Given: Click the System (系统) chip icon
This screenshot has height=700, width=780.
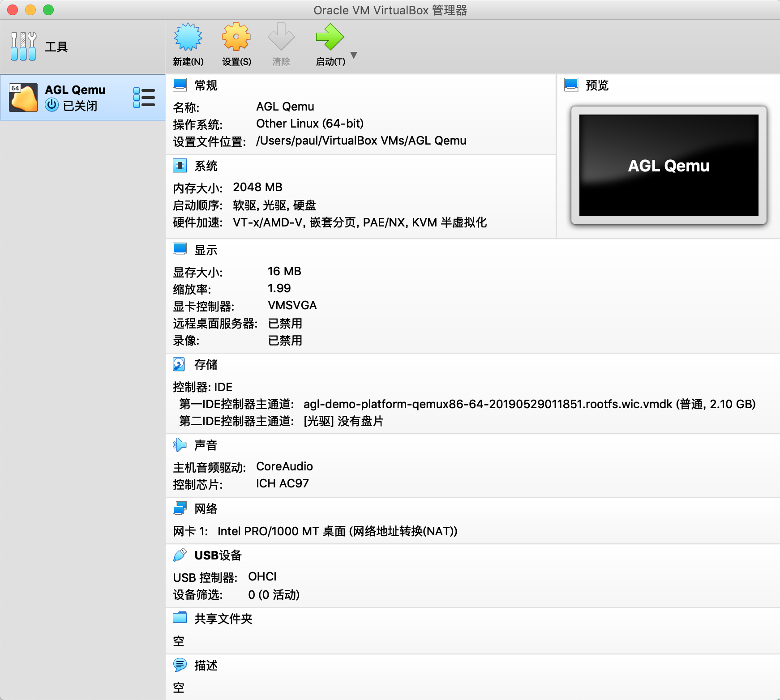Looking at the screenshot, I should click(x=180, y=166).
